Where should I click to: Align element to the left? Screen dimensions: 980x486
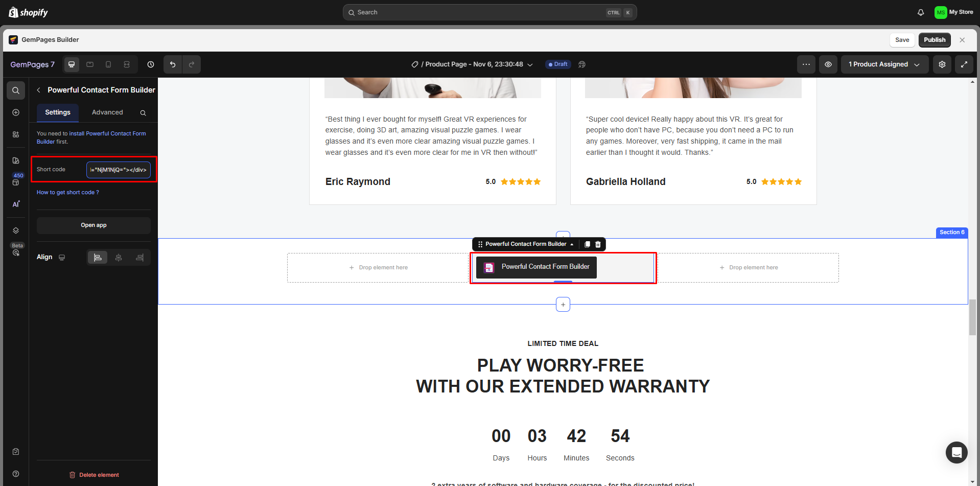[98, 258]
